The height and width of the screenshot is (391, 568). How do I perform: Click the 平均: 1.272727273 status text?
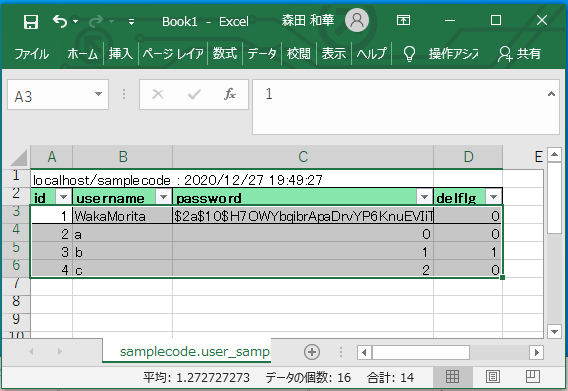pyautogui.click(x=196, y=378)
